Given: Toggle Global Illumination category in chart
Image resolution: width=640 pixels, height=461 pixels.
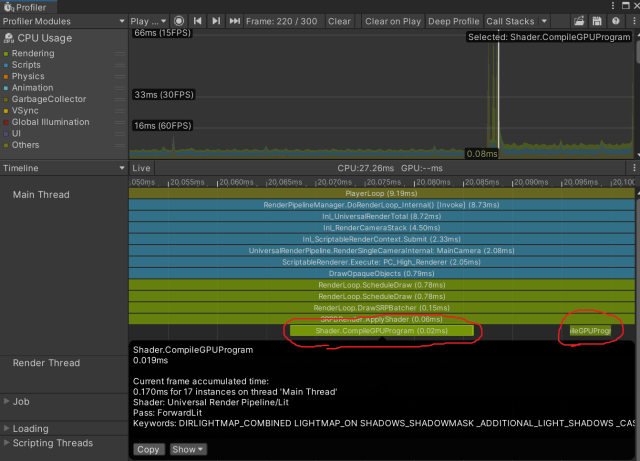Looking at the screenshot, I should (6, 122).
